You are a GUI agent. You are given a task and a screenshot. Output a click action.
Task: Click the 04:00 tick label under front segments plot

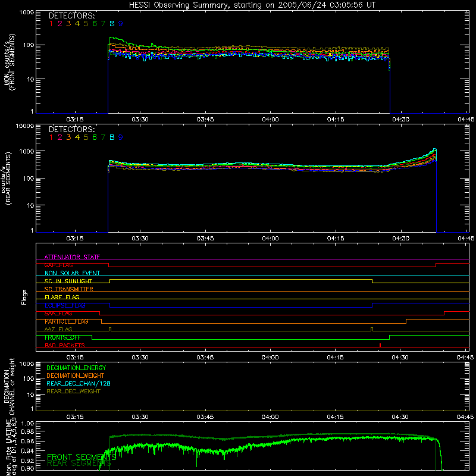[270, 120]
